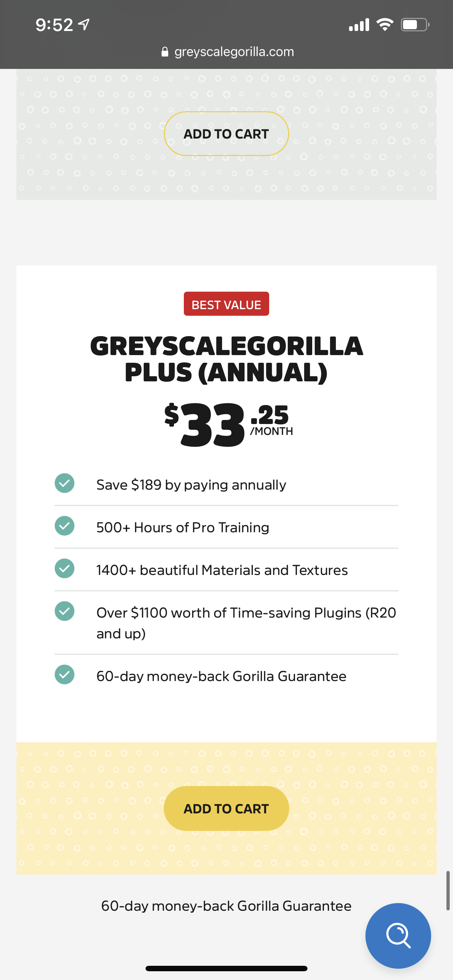Tap the $33.25 per month price
The image size is (453, 980).
tap(229, 425)
